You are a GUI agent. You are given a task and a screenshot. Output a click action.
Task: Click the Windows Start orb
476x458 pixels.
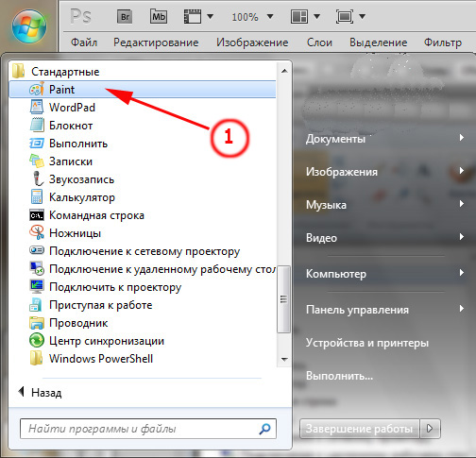(x=29, y=26)
